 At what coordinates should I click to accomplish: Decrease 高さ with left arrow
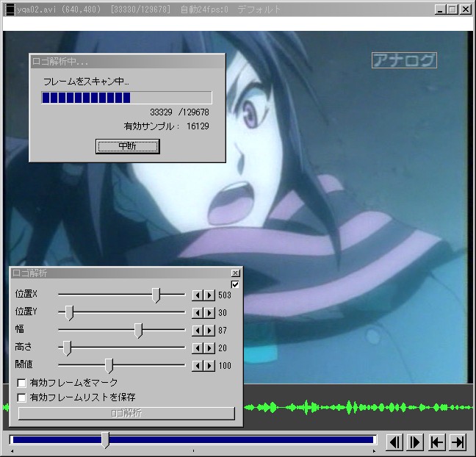click(x=198, y=348)
